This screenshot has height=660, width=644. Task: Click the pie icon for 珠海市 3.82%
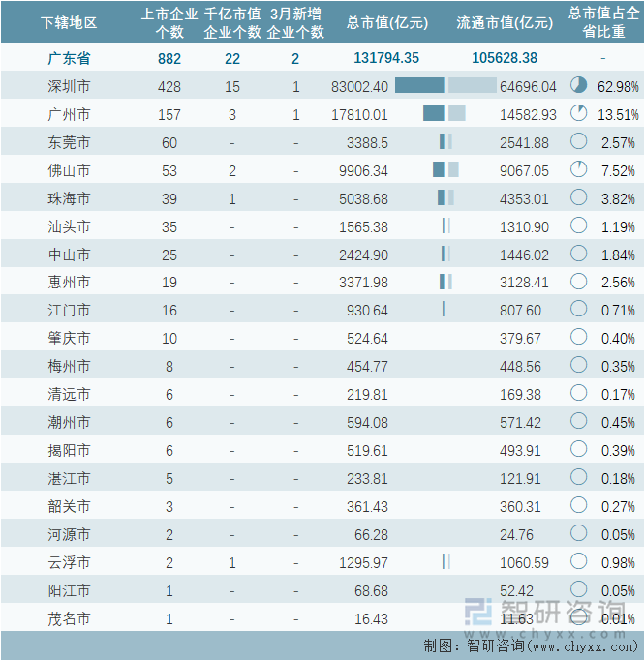click(x=579, y=197)
